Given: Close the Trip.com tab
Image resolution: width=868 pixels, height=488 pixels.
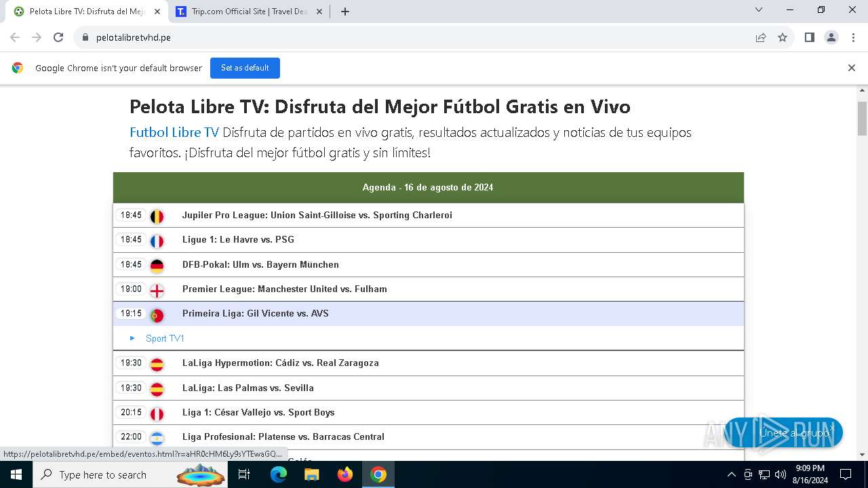Looking at the screenshot, I should pos(319,12).
